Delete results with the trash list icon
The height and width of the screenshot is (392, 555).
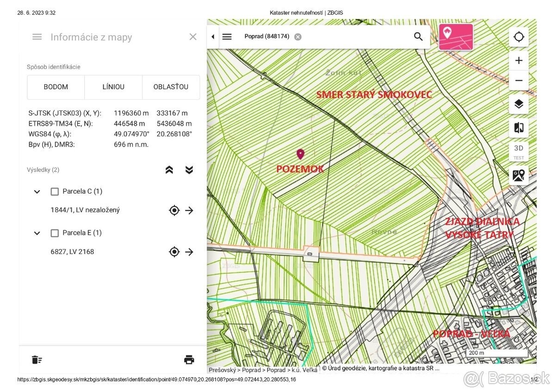(37, 360)
